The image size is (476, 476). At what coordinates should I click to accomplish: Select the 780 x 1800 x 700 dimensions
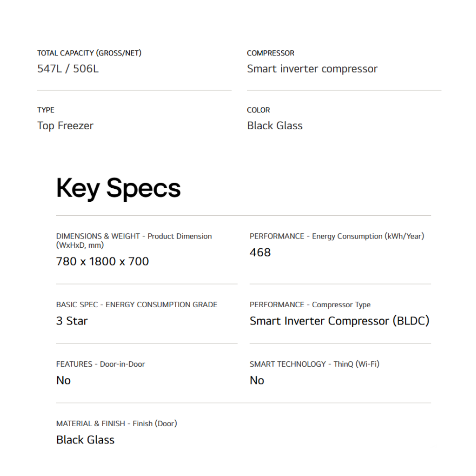point(102,261)
